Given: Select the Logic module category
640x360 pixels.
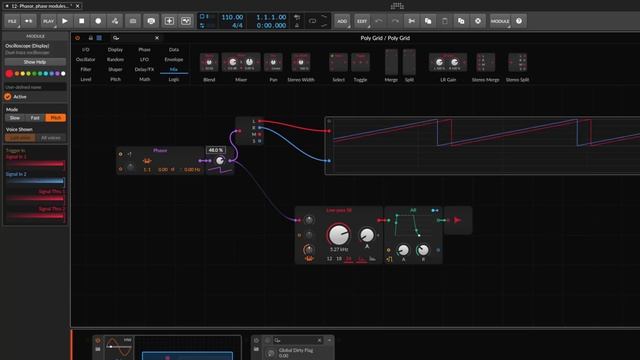Looking at the screenshot, I should [174, 80].
